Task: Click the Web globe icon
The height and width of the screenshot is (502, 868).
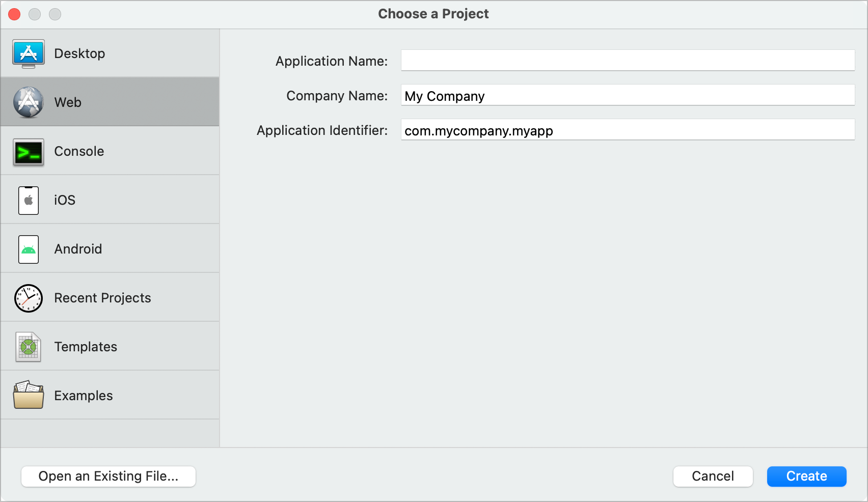Action: pos(29,102)
